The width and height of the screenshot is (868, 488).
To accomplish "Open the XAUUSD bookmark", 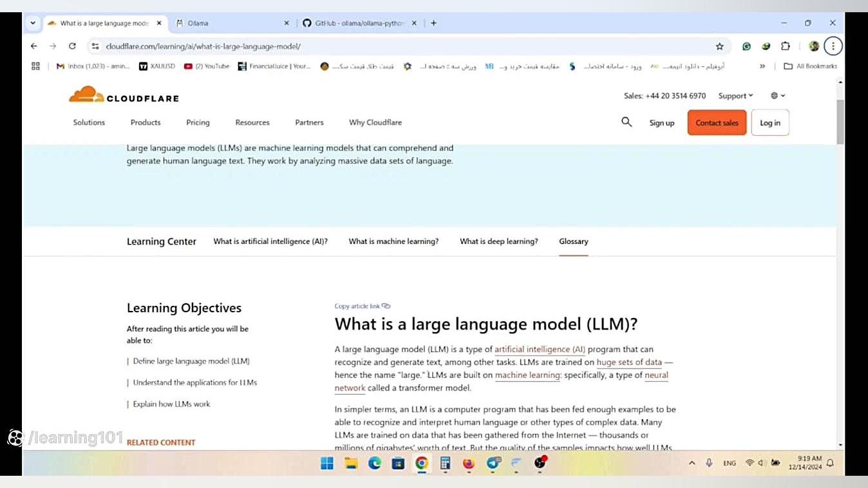I will tap(157, 66).
